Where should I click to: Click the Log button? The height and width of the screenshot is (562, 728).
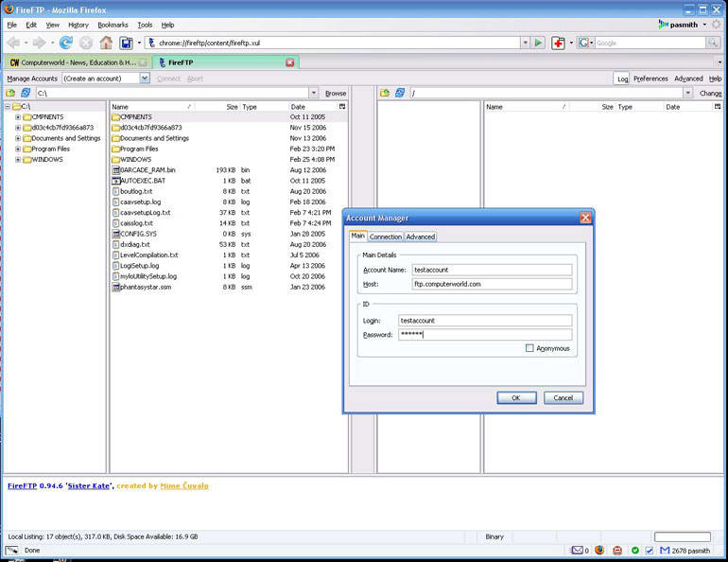point(622,79)
